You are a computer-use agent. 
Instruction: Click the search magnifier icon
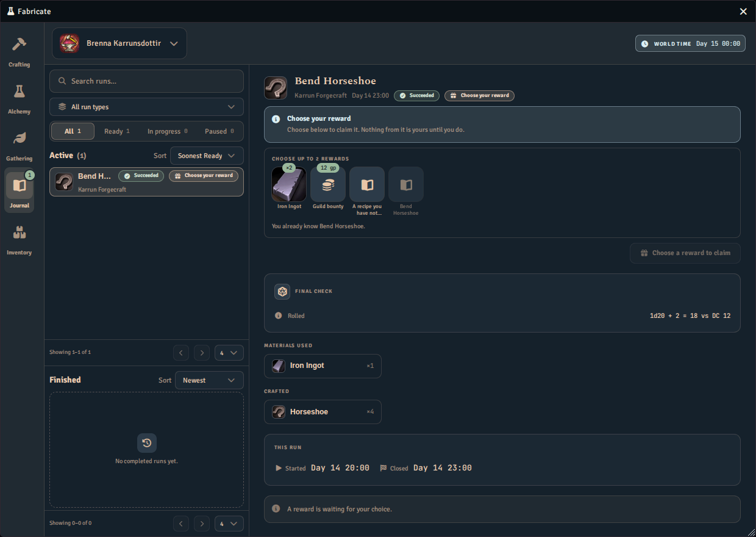click(62, 81)
